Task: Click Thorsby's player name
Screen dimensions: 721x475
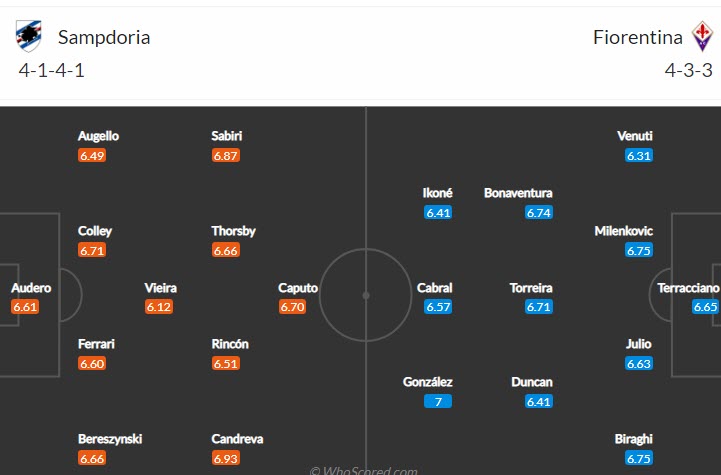Action: [x=233, y=231]
